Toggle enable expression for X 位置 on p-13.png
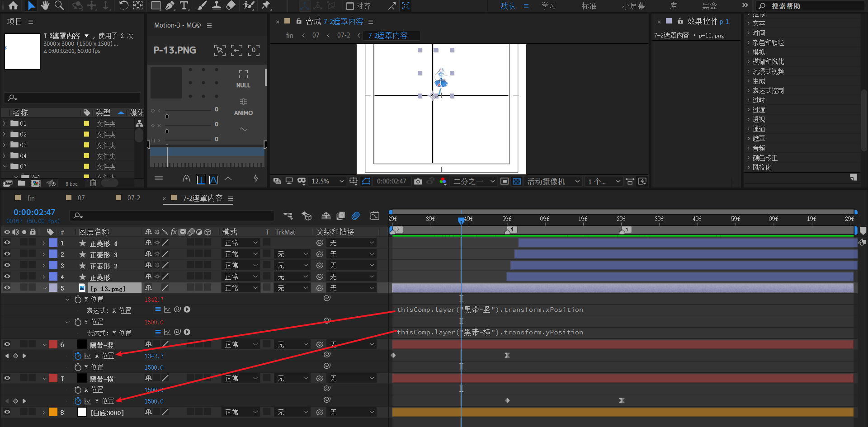 coord(158,310)
